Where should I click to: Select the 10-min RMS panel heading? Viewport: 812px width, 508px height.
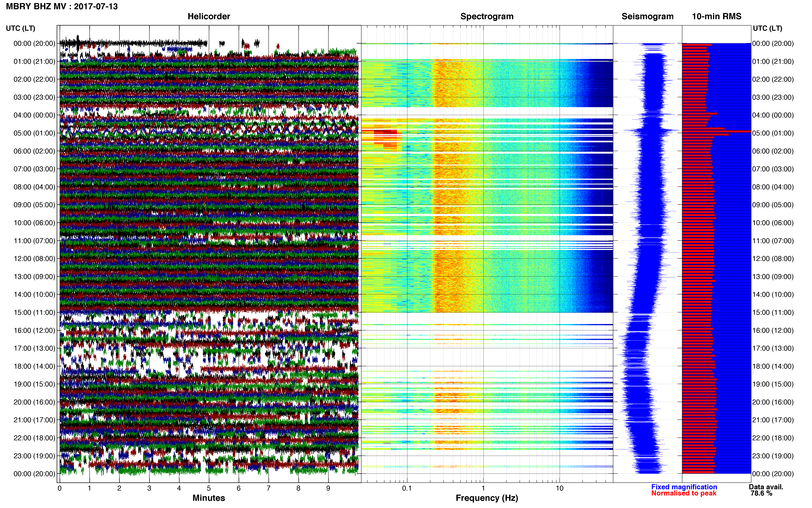click(x=717, y=16)
